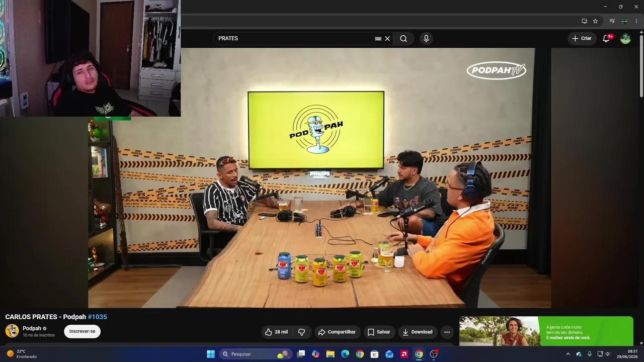
Task: Click the CARLOS PRATES - Podpah video title
Action: tap(46, 317)
